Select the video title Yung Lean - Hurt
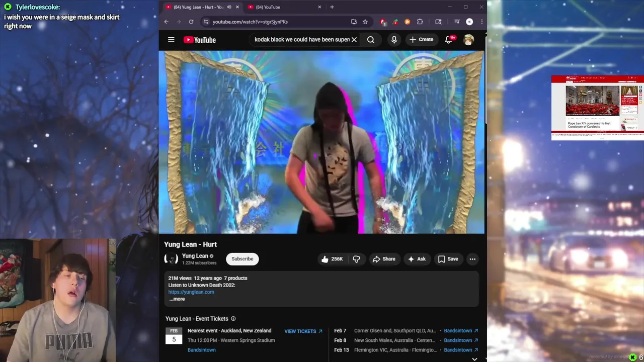This screenshot has height=362, width=644. point(190,244)
